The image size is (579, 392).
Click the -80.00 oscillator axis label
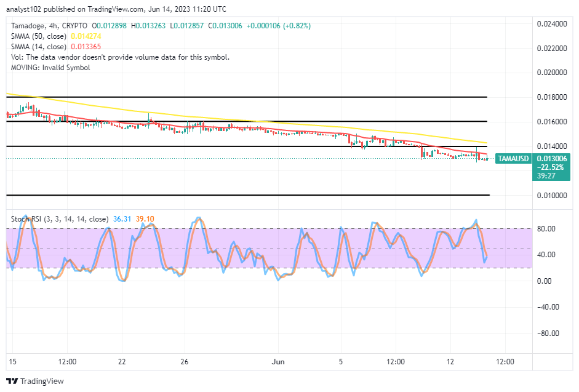(x=548, y=334)
